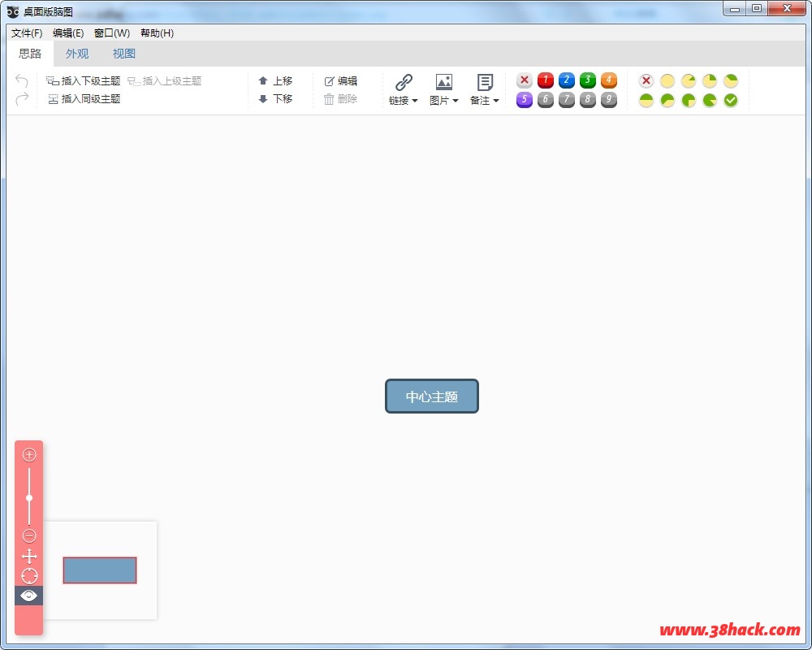Click the zoom in plus icon
Image resolution: width=812 pixels, height=650 pixels.
(x=29, y=455)
